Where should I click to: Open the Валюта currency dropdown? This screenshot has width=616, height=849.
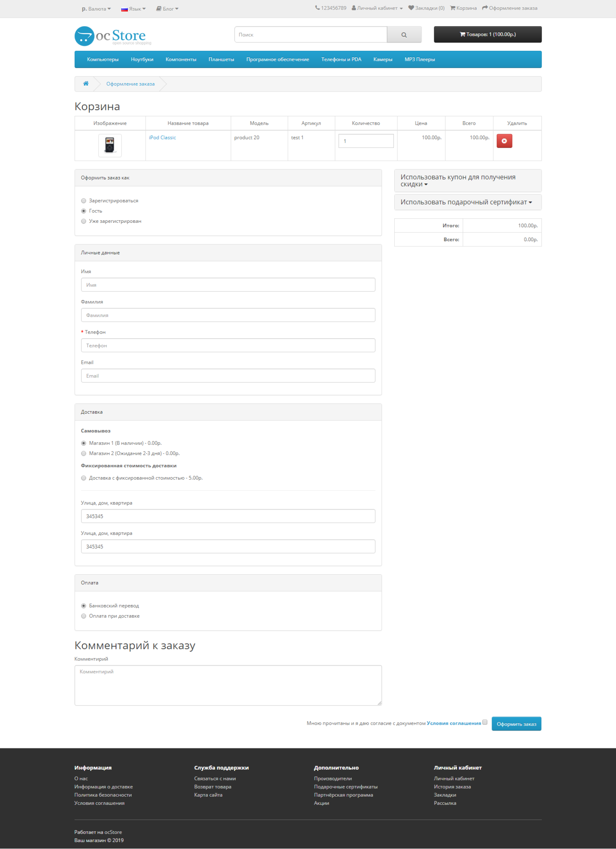click(x=96, y=8)
